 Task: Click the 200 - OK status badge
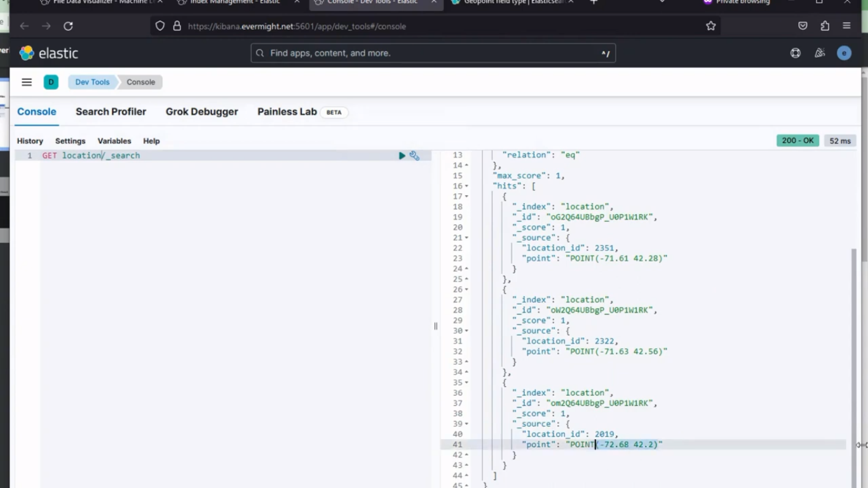coord(797,140)
